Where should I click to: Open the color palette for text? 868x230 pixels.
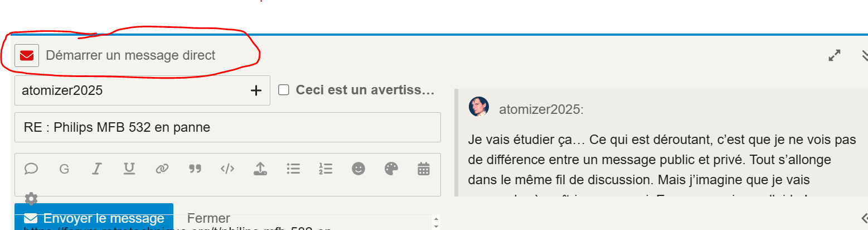tap(391, 169)
